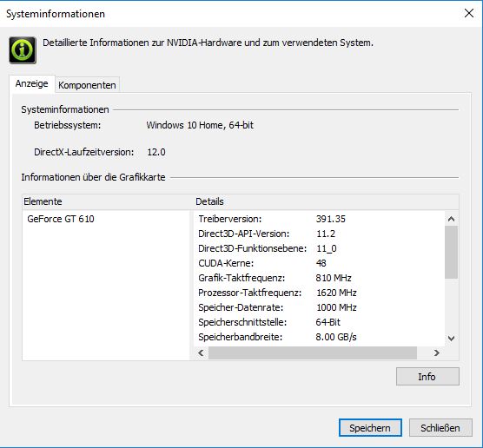This screenshot has width=483, height=448.
Task: Click the Direct3D API value 11.2
Action: coord(326,234)
